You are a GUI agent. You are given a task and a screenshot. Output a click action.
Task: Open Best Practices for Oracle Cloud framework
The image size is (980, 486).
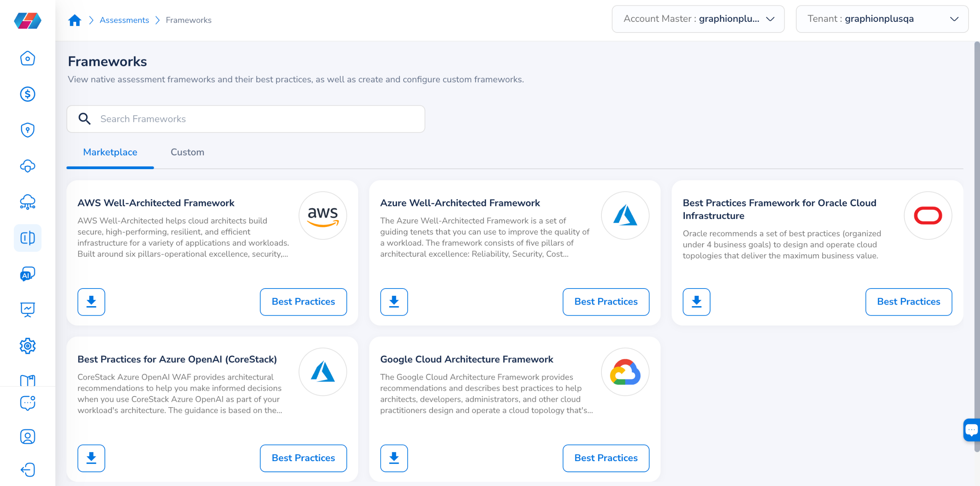(x=908, y=302)
